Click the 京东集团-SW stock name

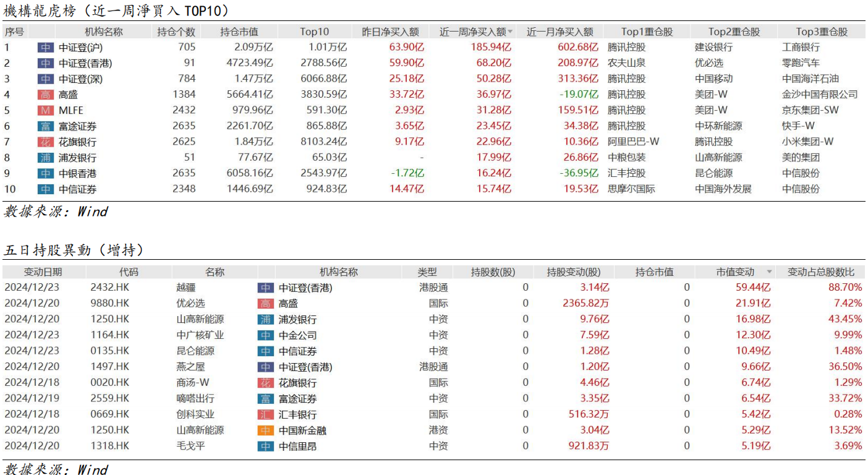click(810, 111)
